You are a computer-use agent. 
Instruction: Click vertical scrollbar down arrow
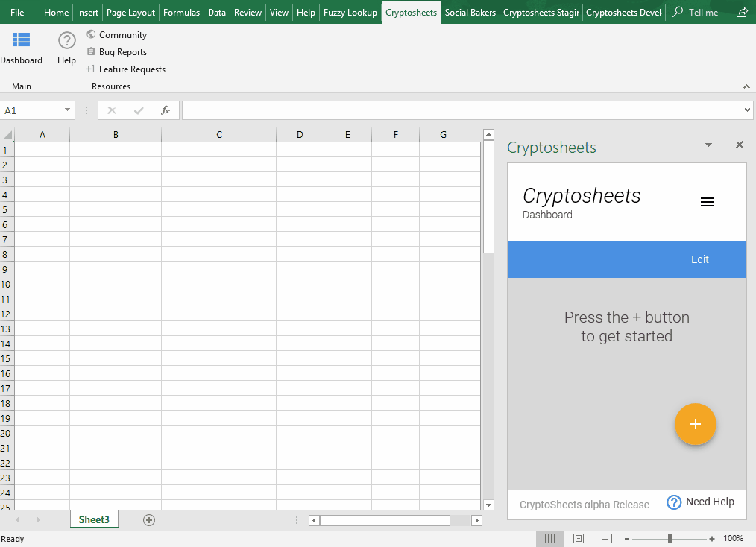(488, 505)
